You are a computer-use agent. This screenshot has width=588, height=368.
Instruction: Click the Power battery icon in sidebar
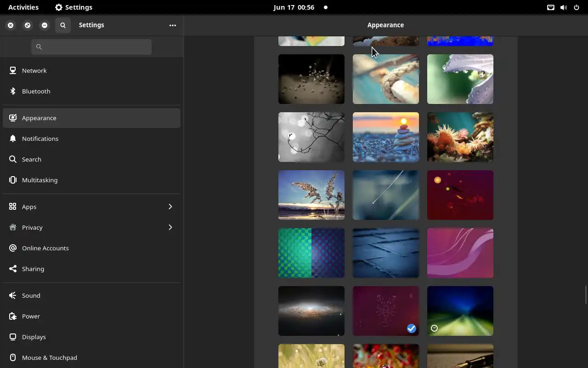pos(13,316)
